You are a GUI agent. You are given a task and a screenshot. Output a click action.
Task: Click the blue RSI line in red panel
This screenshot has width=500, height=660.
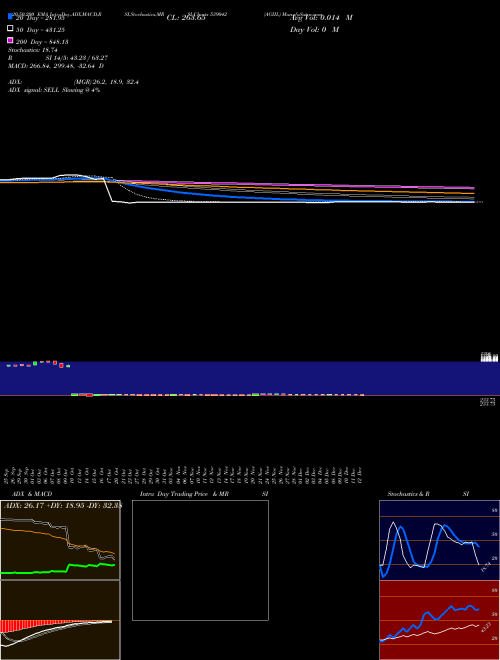click(x=429, y=623)
